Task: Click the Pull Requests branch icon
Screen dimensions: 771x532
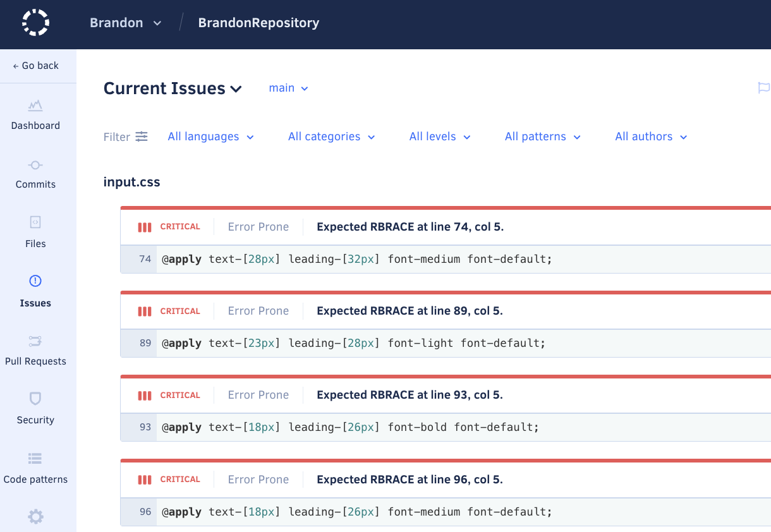Action: [x=35, y=342]
